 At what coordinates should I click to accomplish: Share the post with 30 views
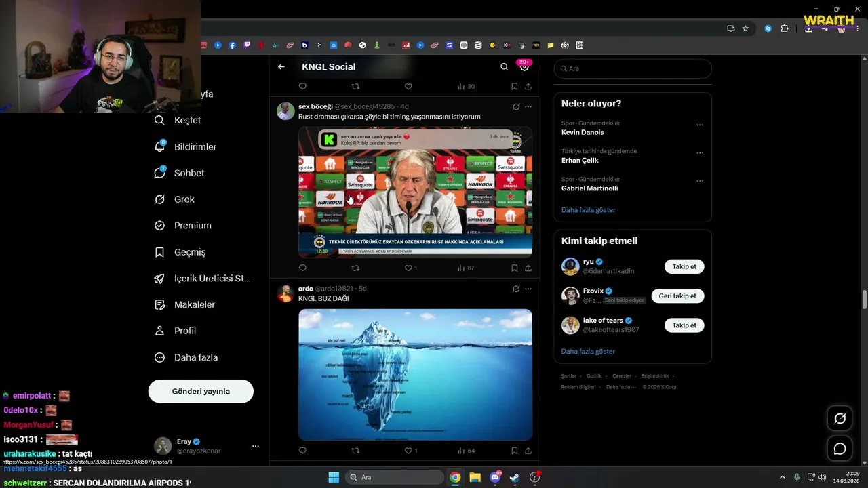[528, 87]
